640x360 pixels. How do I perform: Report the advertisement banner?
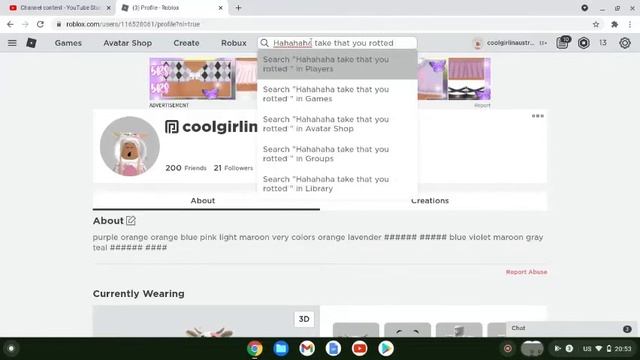click(482, 105)
